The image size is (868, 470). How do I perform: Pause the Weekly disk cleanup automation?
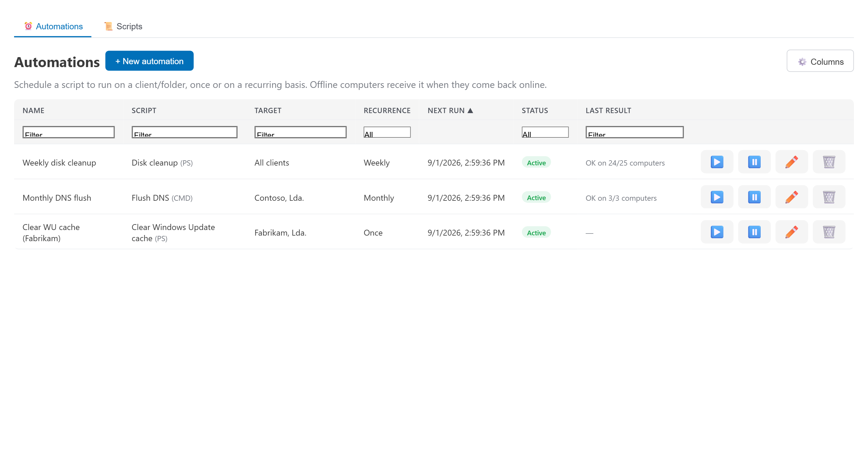pos(754,162)
